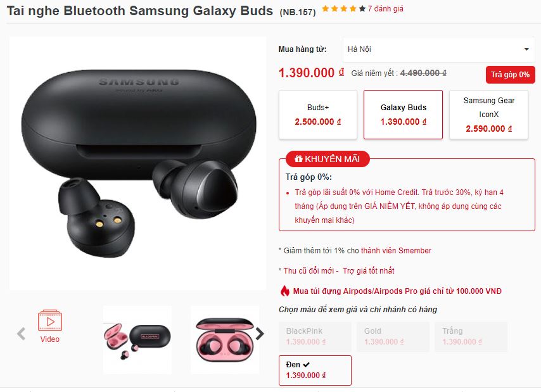Image resolution: width=541 pixels, height=392 pixels.
Task: Open the Video thumbnail icon
Action: tap(49, 321)
